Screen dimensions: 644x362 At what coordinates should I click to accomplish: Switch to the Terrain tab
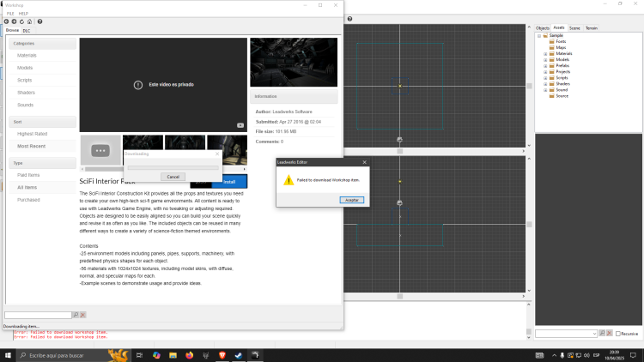tap(592, 27)
